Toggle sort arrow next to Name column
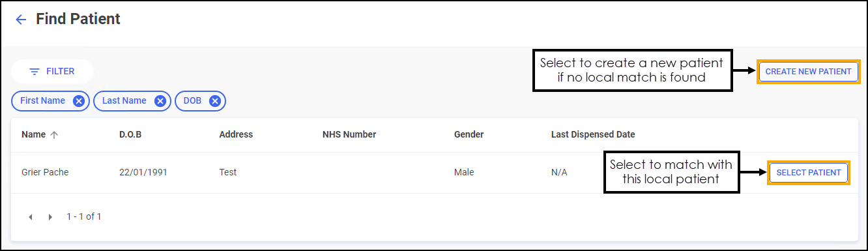Screen dimensions: 868x251 54,135
